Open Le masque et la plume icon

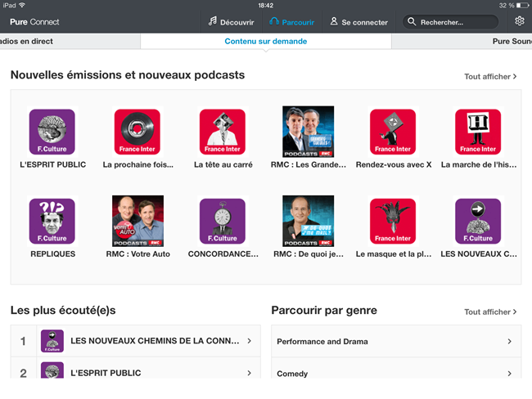coord(393,221)
